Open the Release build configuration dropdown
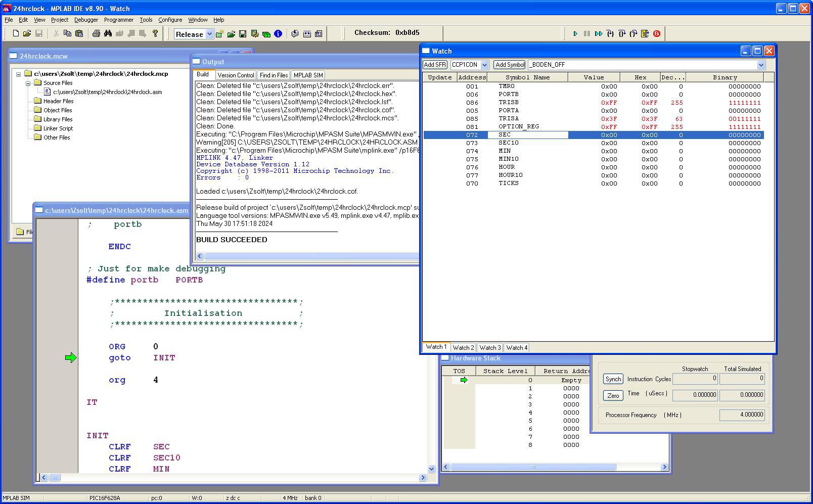The image size is (813, 504). point(209,34)
